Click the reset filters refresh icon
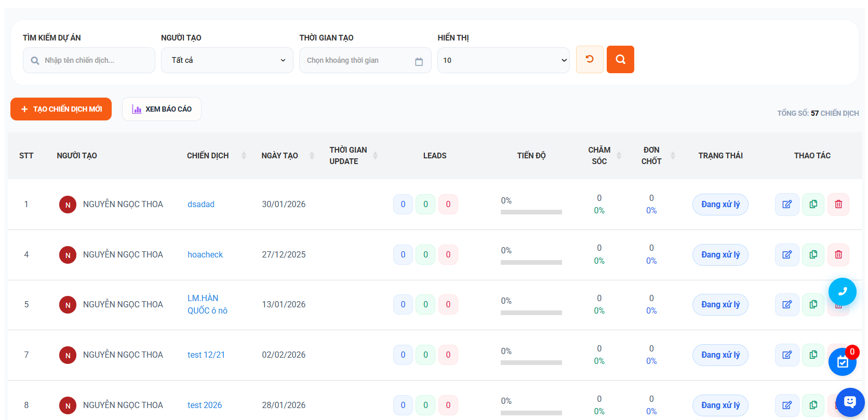The width and height of the screenshot is (868, 420). (x=590, y=60)
